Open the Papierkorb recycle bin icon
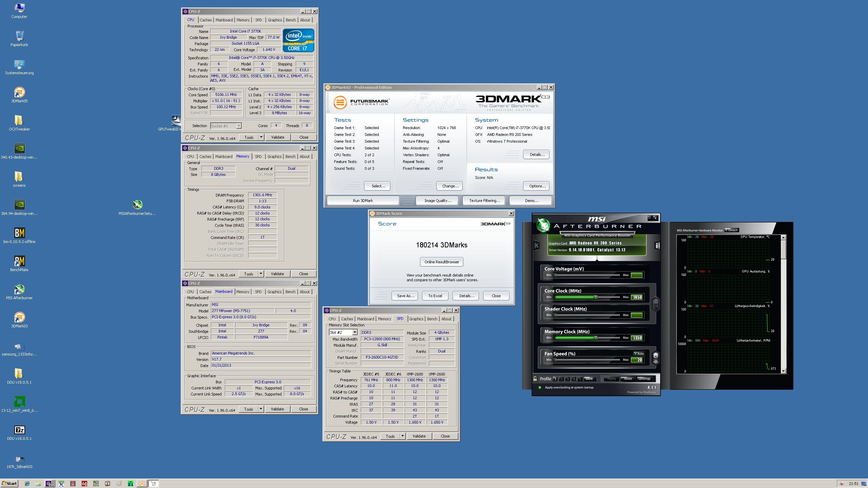868x488 pixels. tap(19, 39)
